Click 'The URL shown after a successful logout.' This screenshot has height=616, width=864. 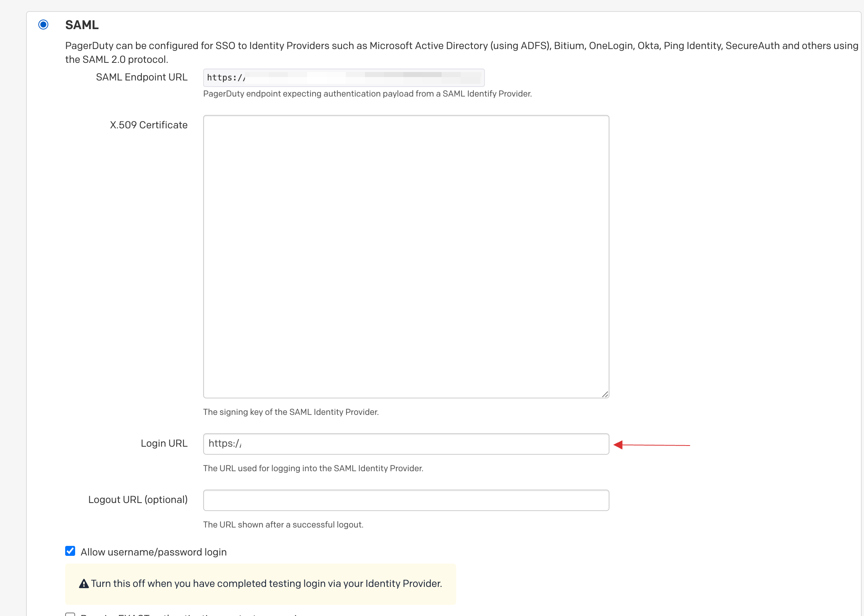coord(283,524)
